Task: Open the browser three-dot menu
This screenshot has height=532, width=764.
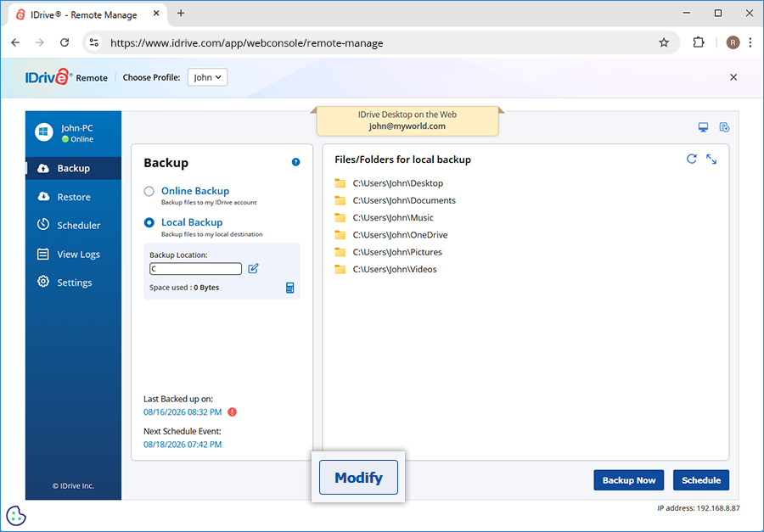Action: [750, 43]
